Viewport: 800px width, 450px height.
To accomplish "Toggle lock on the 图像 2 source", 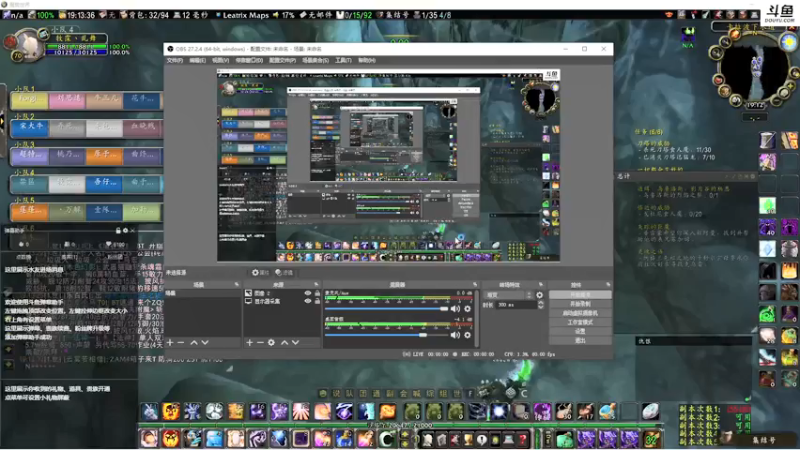I will pyautogui.click(x=317, y=293).
